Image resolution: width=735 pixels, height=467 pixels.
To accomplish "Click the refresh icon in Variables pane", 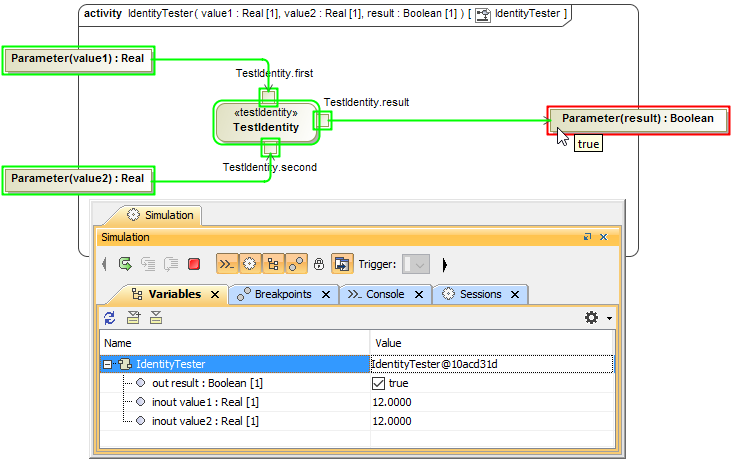I will point(110,318).
